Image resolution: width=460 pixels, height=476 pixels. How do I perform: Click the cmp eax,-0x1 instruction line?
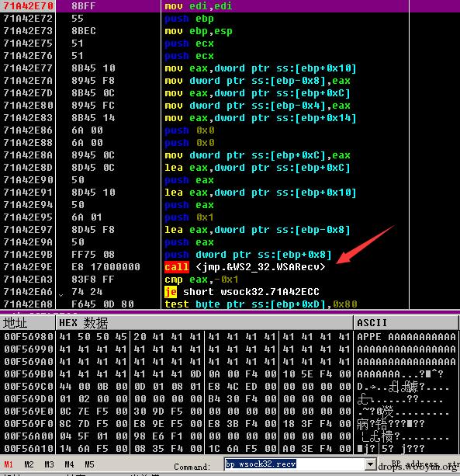[x=230, y=280]
